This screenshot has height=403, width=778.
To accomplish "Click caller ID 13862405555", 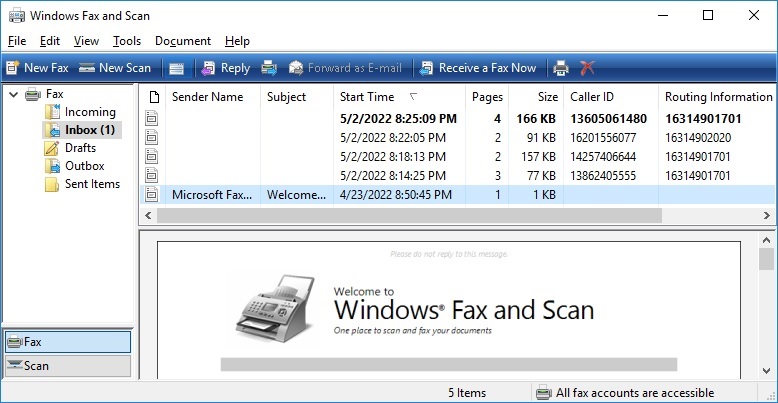I will click(603, 176).
